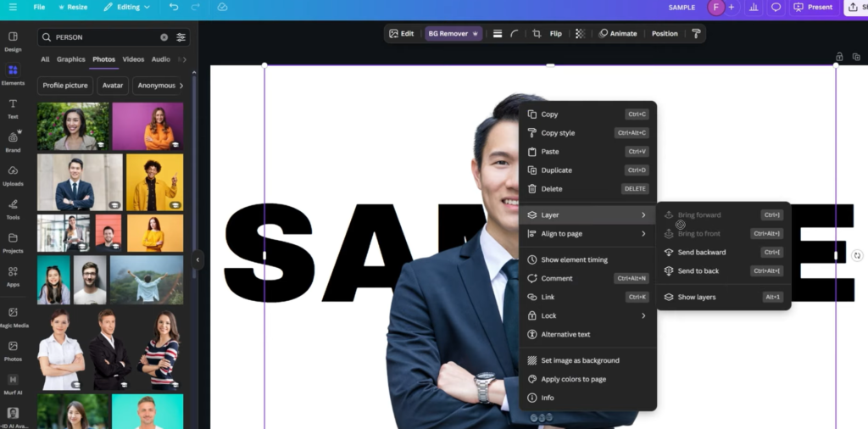868x429 pixels.
Task: Choose Set image as background
Action: click(588, 360)
